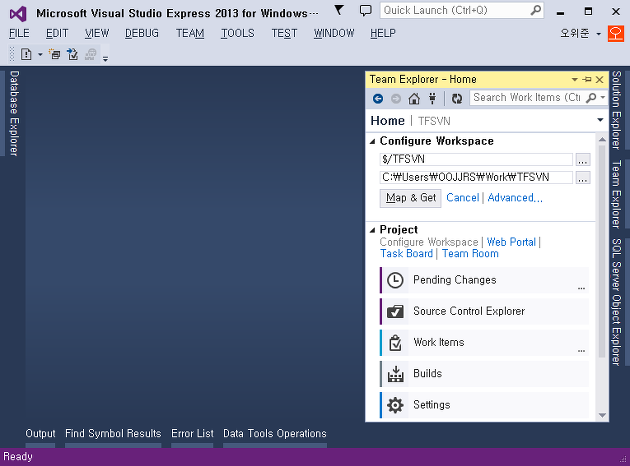Open the TOOLS menu
Viewport: 630px width, 466px height.
click(x=237, y=33)
